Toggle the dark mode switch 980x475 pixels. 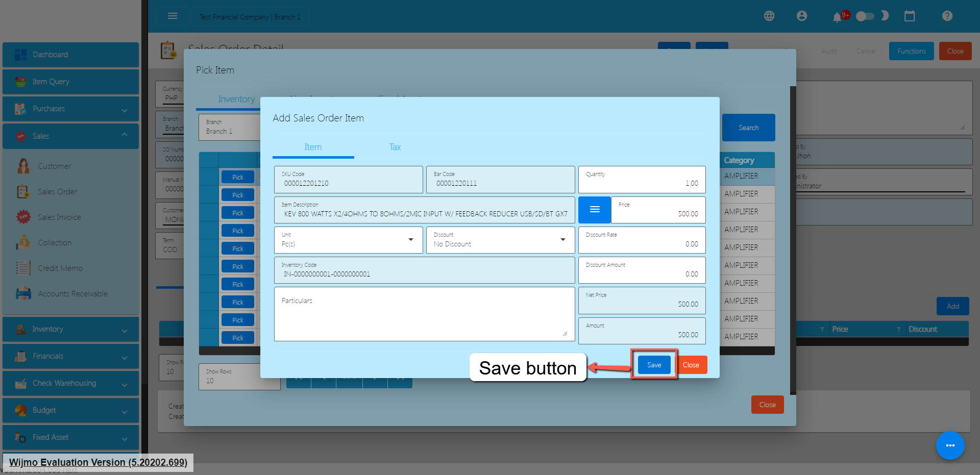(865, 16)
